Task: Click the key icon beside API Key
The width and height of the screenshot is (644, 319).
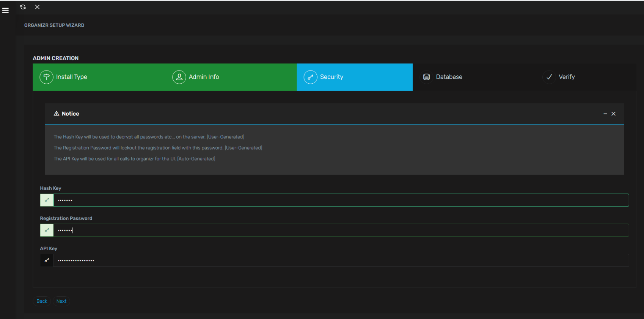Action: [x=47, y=260]
